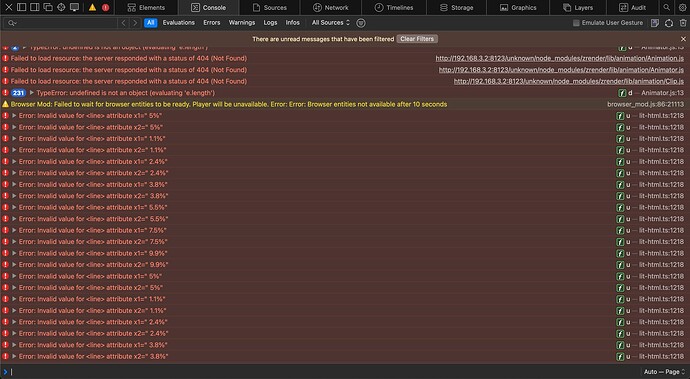690x379 pixels.
Task: Enable Emulate User Gesture checkbox
Action: 576,23
